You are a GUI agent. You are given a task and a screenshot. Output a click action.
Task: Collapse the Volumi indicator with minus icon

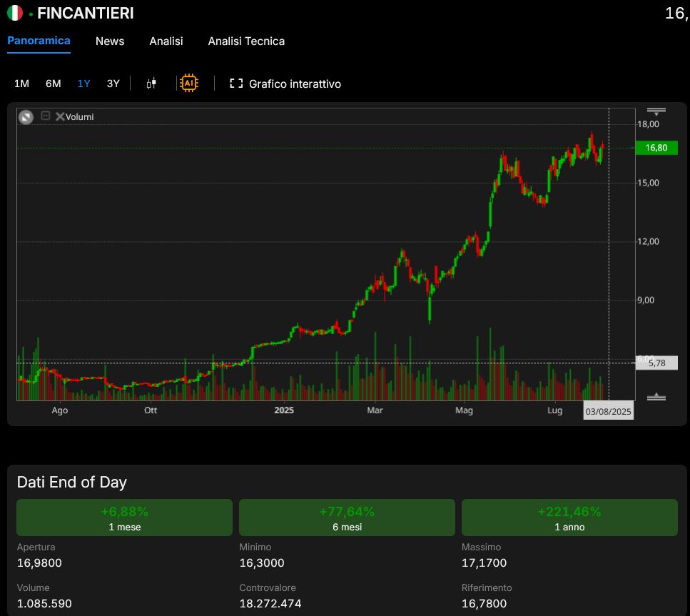(46, 116)
